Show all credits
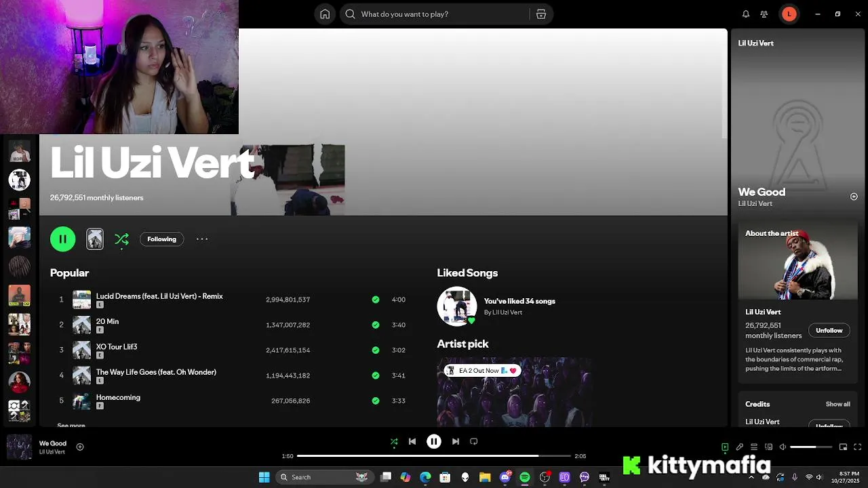Viewport: 868px width, 488px height. pyautogui.click(x=837, y=404)
